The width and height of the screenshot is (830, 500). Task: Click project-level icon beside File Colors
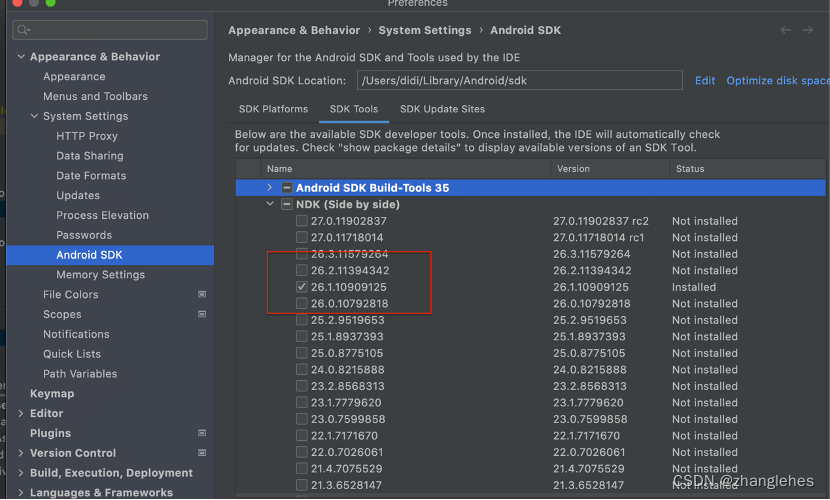click(x=202, y=294)
